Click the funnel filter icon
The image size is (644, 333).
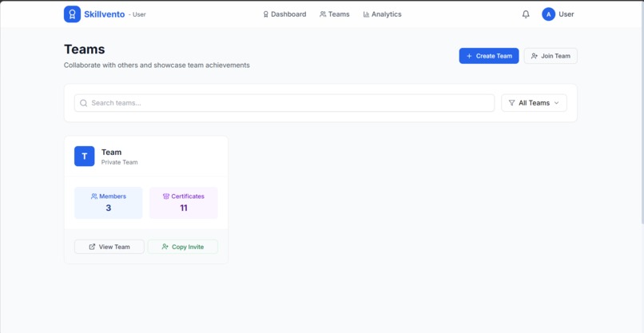tap(511, 103)
